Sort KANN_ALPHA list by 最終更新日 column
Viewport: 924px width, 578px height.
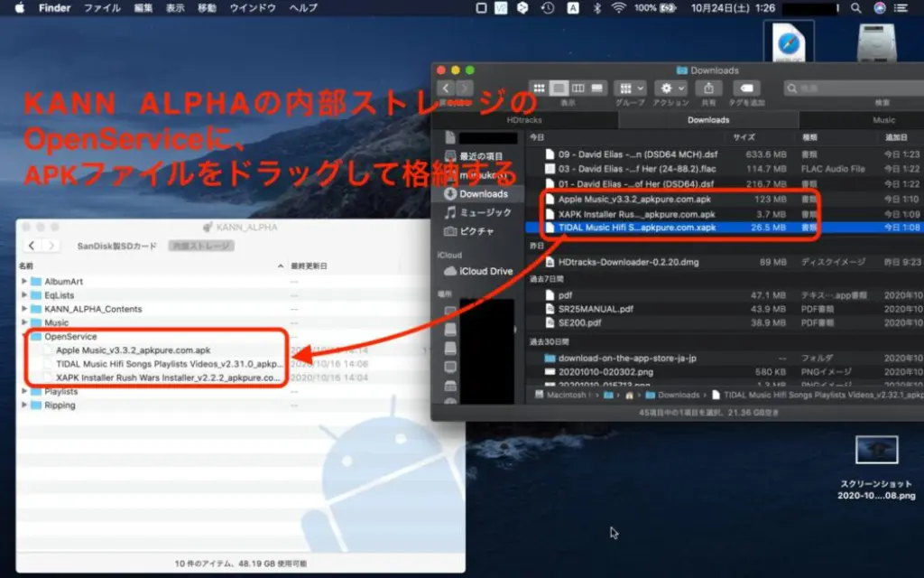[309, 266]
